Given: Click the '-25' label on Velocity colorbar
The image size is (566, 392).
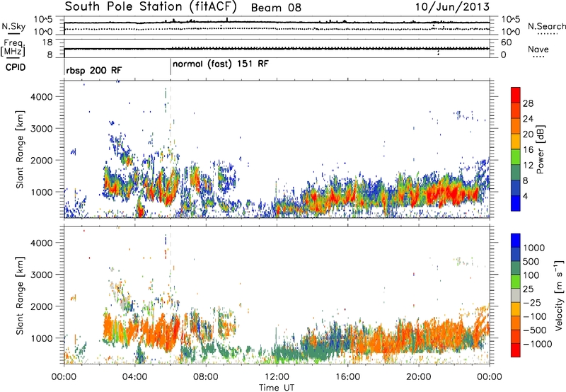Looking at the screenshot, I should point(532,302).
